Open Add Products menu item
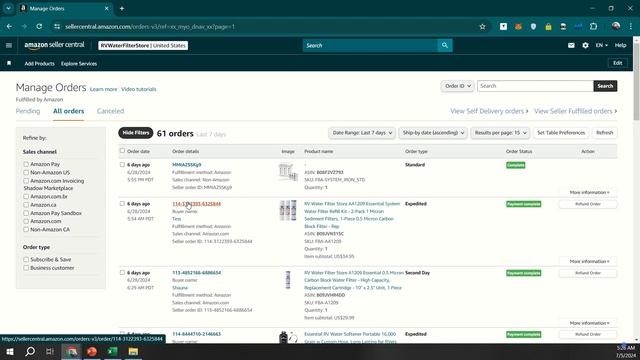This screenshot has width=640, height=360. [x=39, y=63]
